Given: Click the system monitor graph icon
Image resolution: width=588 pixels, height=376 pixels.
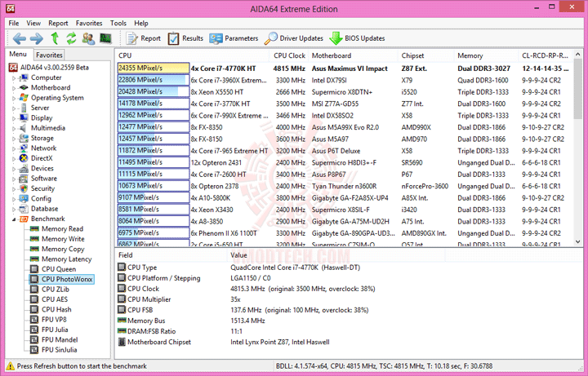Looking at the screenshot, I should [105, 38].
